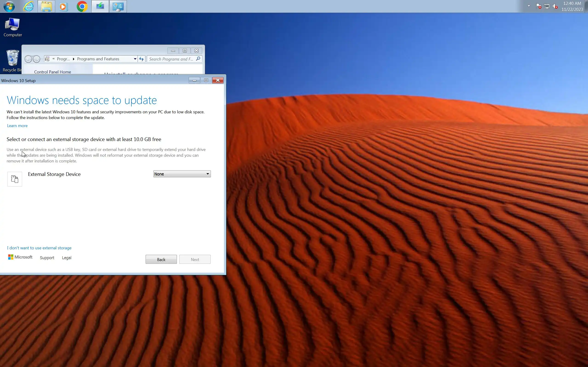The width and height of the screenshot is (588, 367).
Task: Launch Internet Explorer from taskbar
Action: click(x=28, y=6)
